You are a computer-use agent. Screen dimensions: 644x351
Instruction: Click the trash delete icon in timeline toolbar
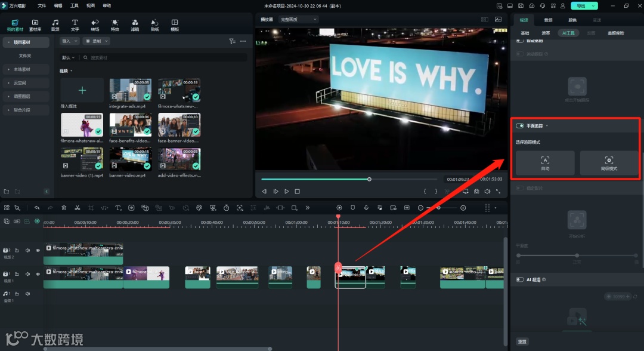click(64, 208)
